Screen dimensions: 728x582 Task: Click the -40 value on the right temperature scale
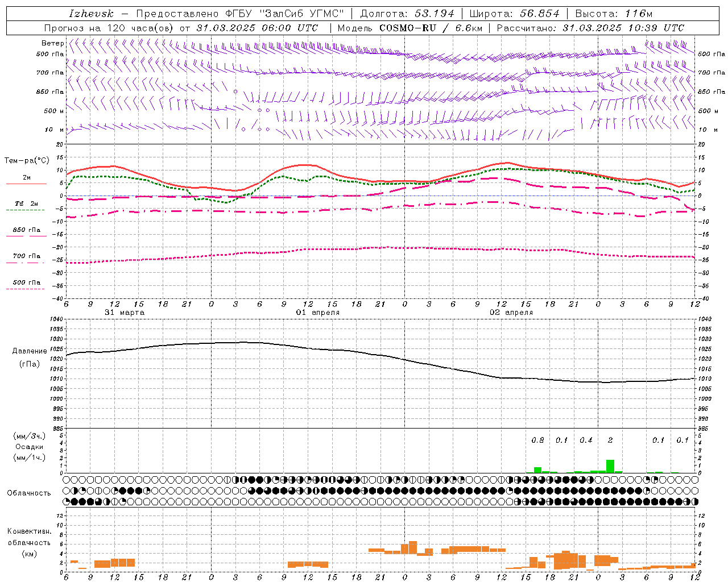point(702,298)
